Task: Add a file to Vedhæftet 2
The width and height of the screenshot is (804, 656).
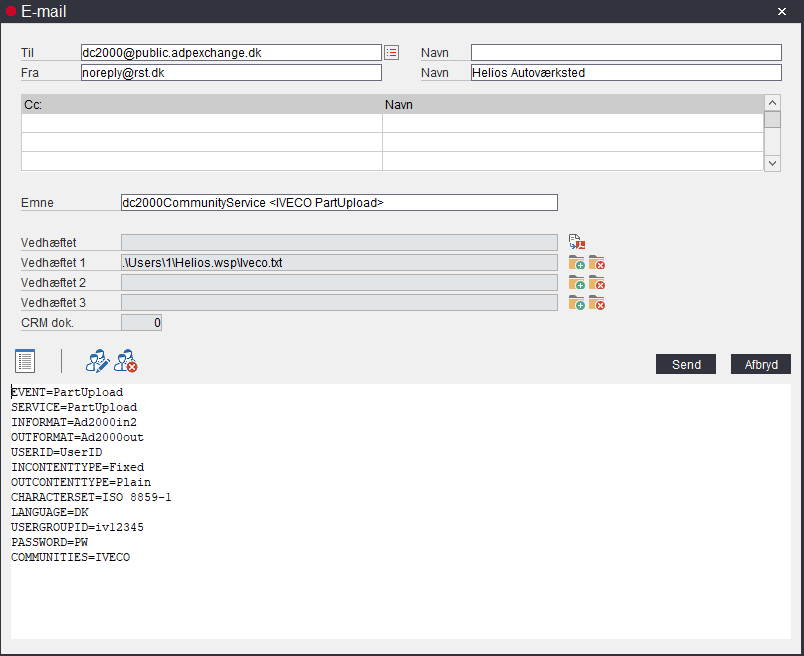Action: click(577, 283)
